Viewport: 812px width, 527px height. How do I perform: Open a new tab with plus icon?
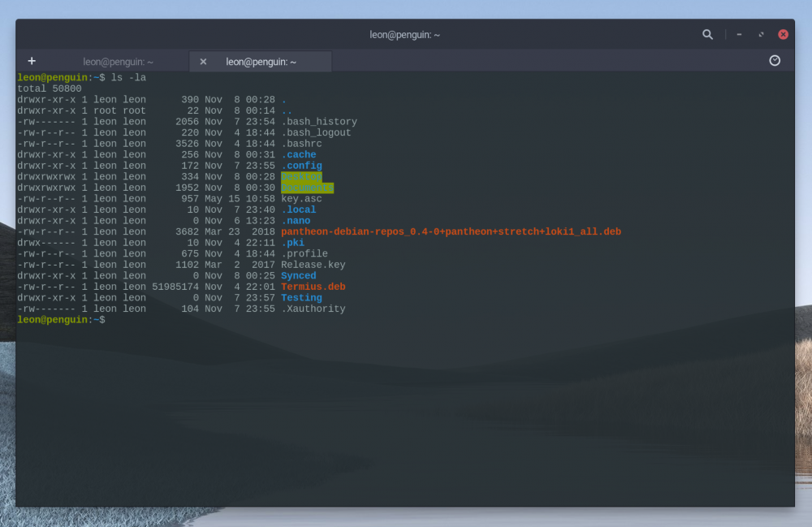click(x=32, y=61)
